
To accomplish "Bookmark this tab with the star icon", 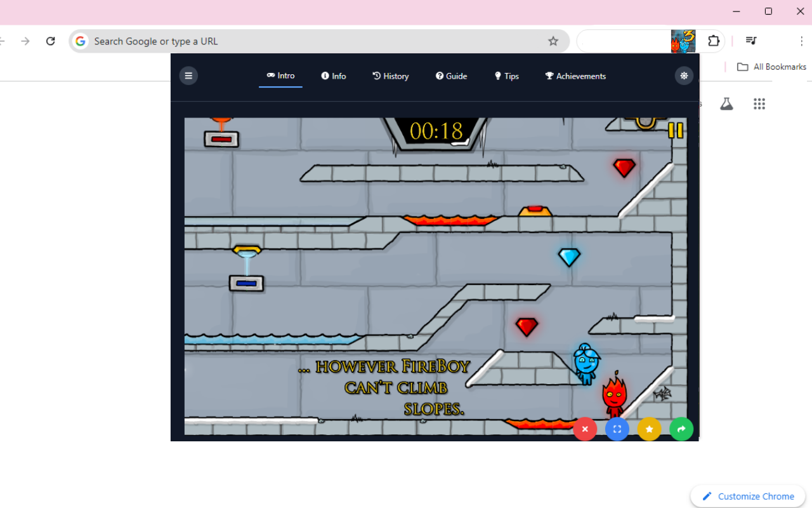I will [x=553, y=41].
